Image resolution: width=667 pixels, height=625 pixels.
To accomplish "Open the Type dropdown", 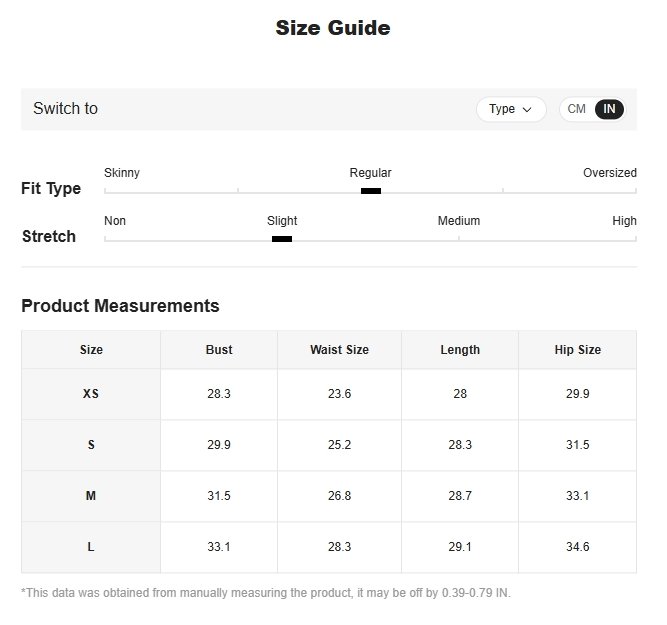I will 510,109.
